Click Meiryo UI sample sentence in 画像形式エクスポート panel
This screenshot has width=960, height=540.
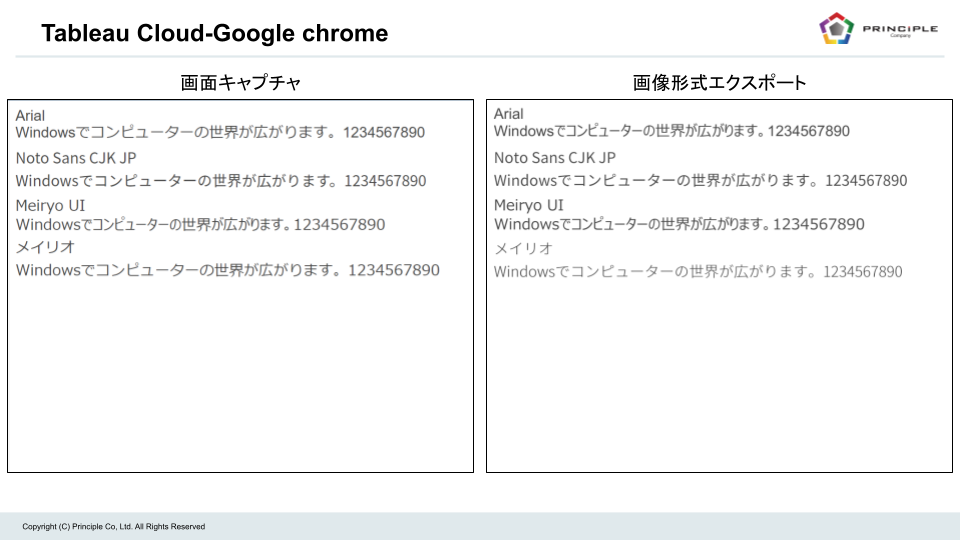tap(679, 224)
